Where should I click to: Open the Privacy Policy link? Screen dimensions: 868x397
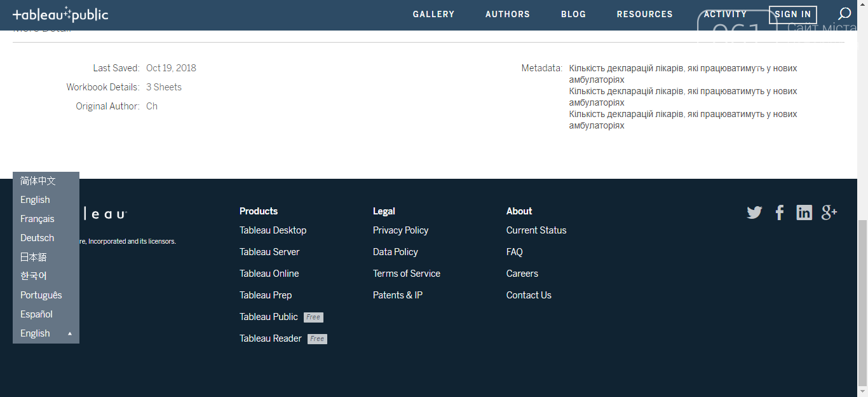[x=400, y=230]
